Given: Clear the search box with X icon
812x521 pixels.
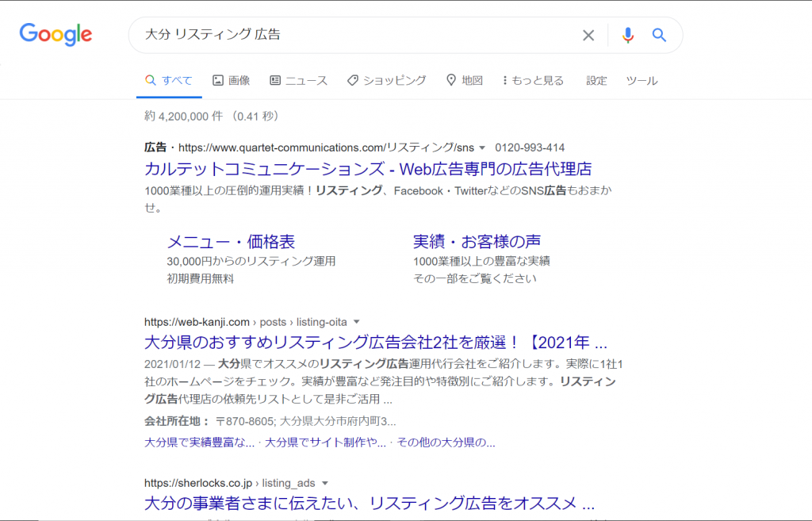Looking at the screenshot, I should (588, 35).
